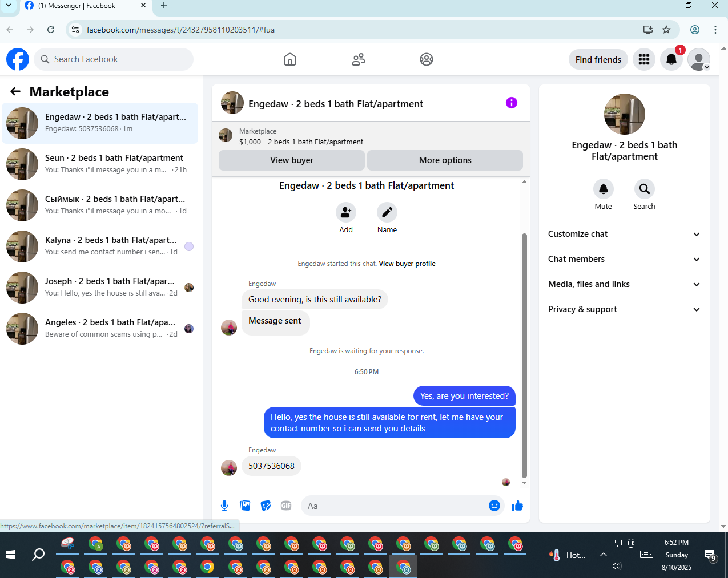Viewport: 728px width, 578px height.
Task: Reload the page in browser toolbar
Action: (51, 30)
